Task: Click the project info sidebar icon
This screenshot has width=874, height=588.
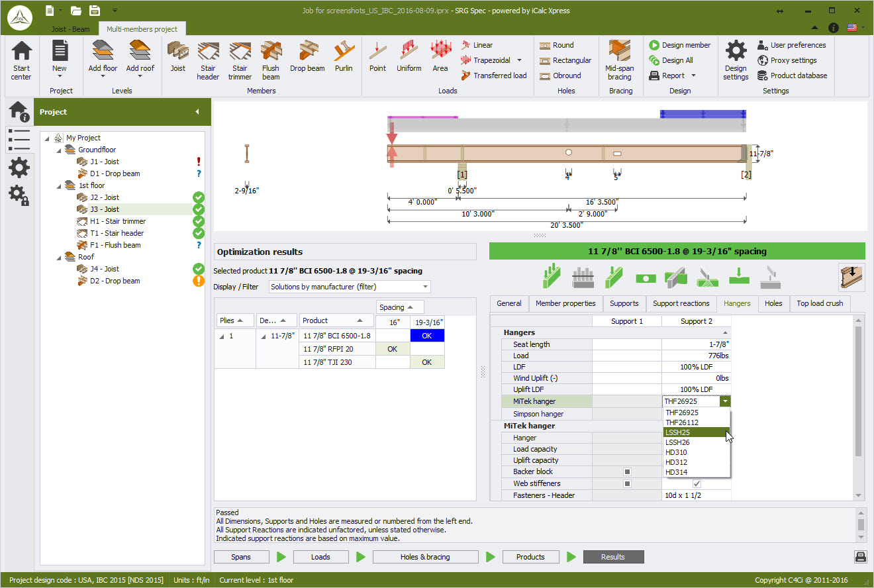Action: (19, 111)
